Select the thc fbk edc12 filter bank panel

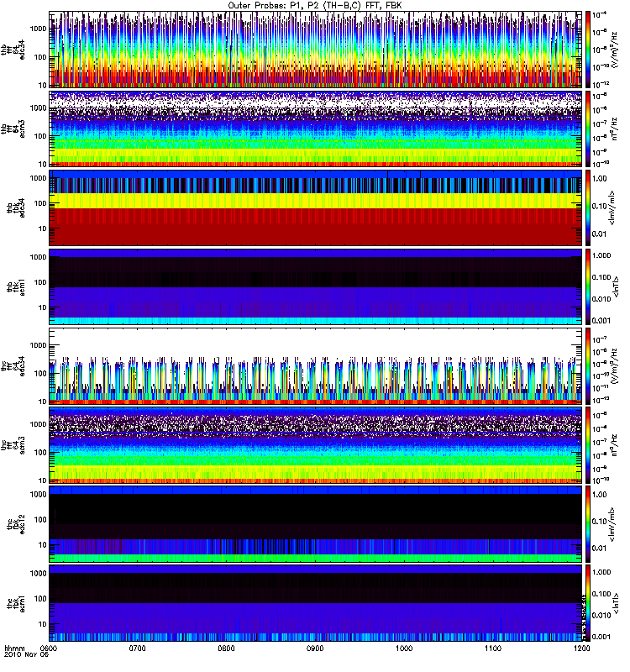pyautogui.click(x=316, y=523)
